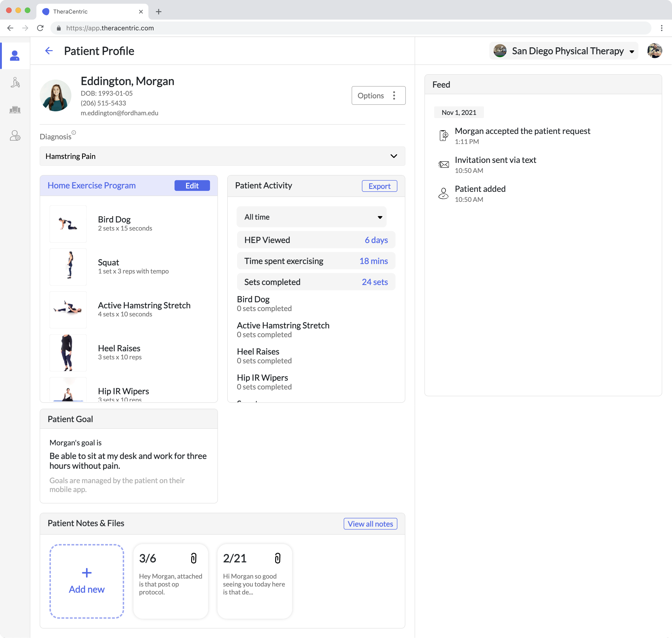
Task: Open the Squat exercise thumbnail
Action: (68, 267)
